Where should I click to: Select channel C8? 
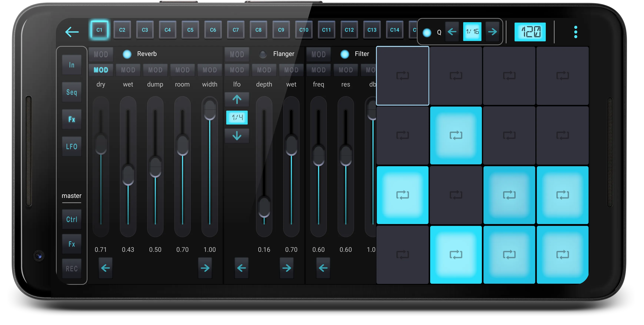(x=258, y=30)
